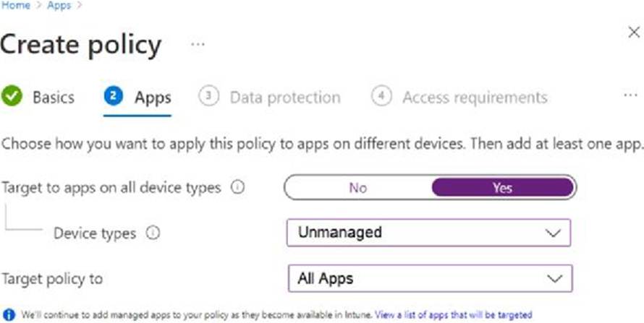Set device types toggle to No
The width and height of the screenshot is (644, 323).
coord(358,188)
